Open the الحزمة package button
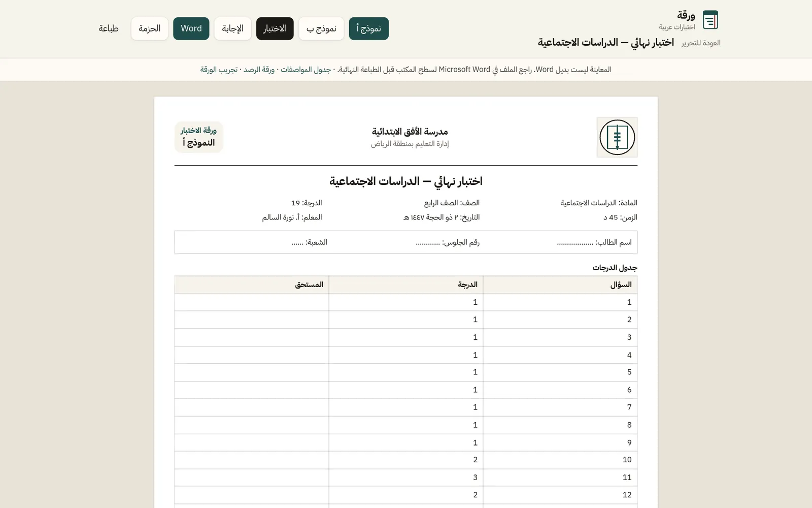 point(150,28)
